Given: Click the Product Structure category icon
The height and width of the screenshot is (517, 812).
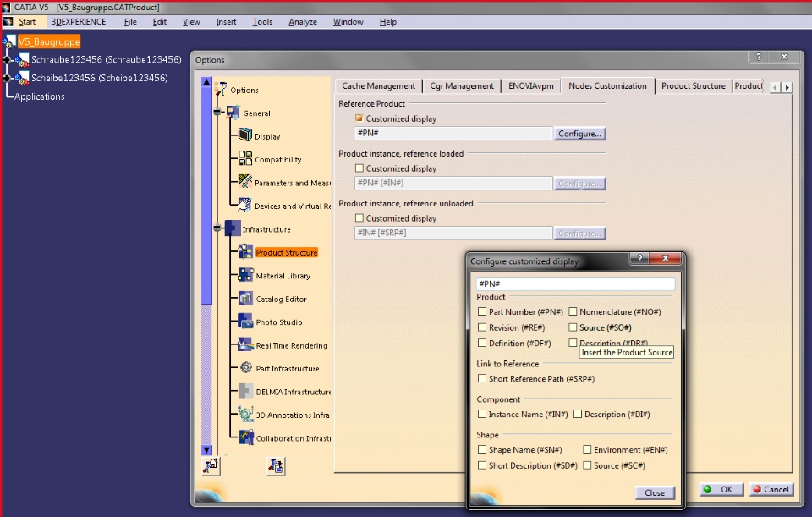Looking at the screenshot, I should pos(245,251).
